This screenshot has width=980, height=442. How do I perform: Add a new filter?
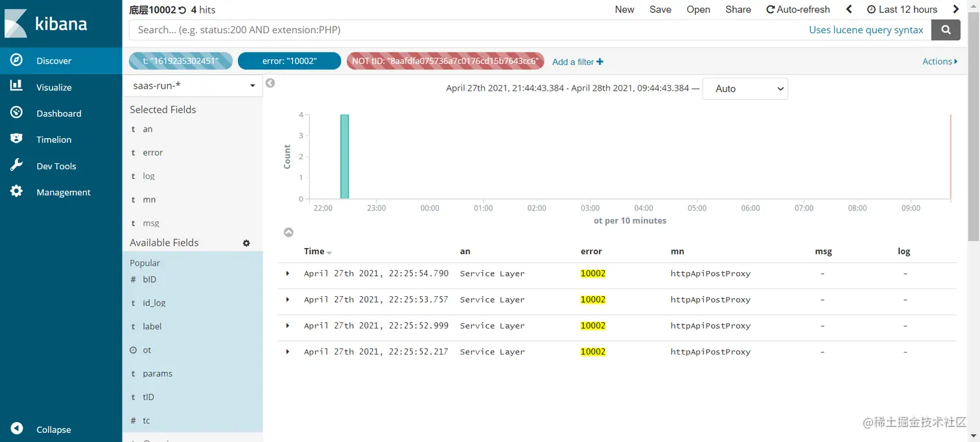pyautogui.click(x=577, y=62)
